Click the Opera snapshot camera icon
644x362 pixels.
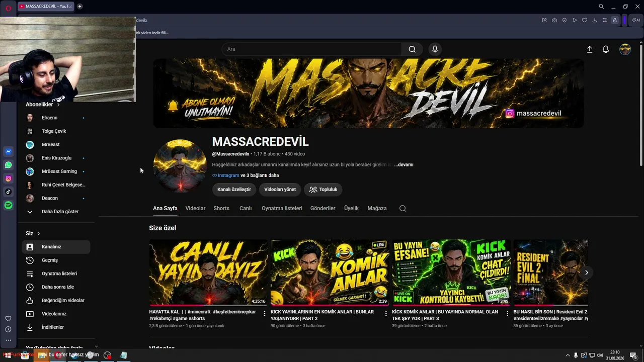(x=554, y=20)
